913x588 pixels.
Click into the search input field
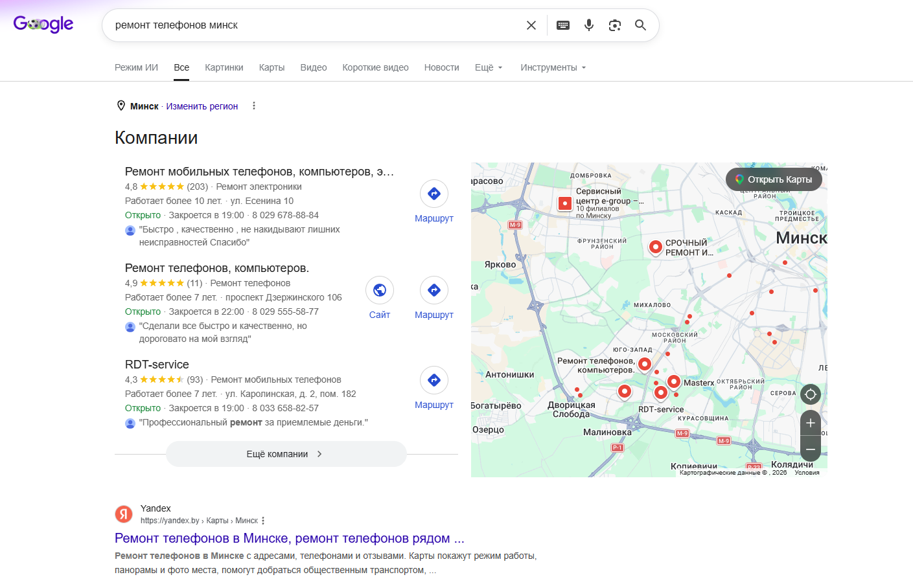pos(316,25)
